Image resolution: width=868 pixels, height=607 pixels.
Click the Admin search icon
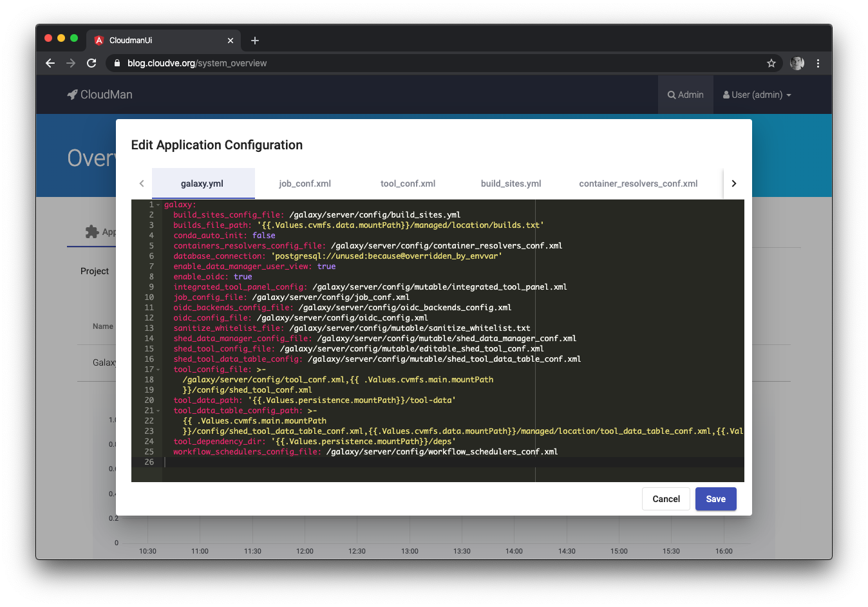672,95
